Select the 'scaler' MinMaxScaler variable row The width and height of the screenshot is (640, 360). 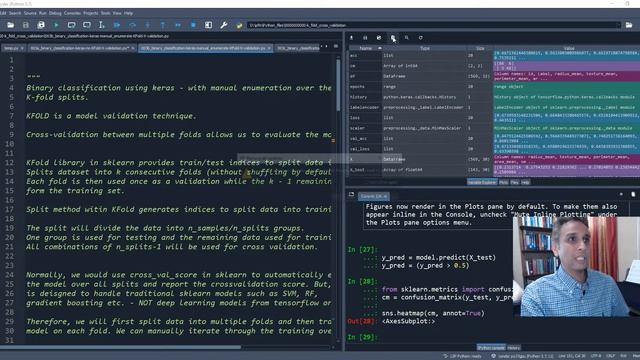click(494, 128)
